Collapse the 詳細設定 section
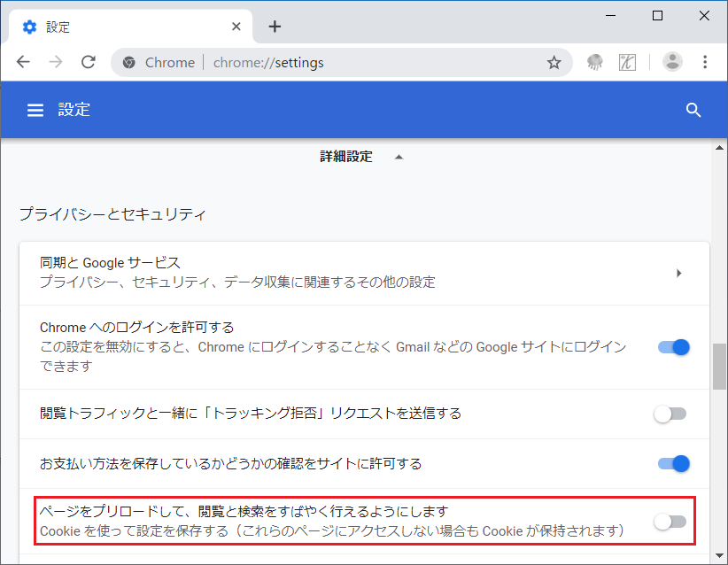 pyautogui.click(x=398, y=157)
